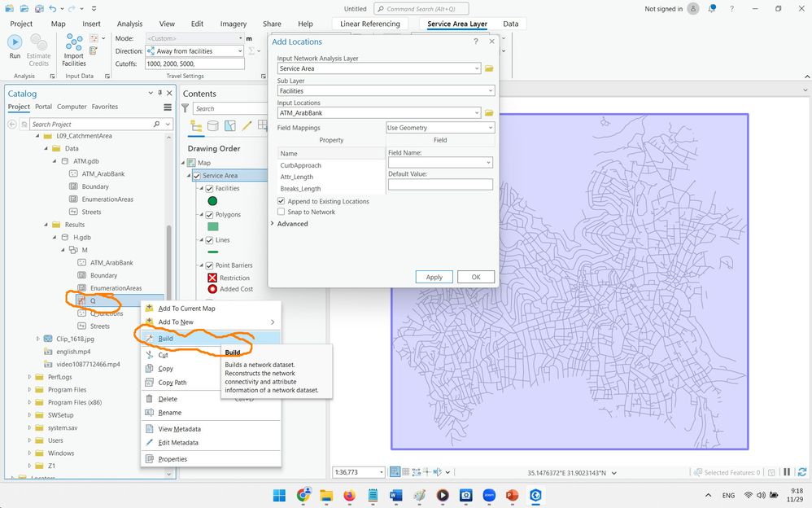Screen dimensions: 812x508
Task: Click the green Facilities symbol swatch
Action: (212, 201)
